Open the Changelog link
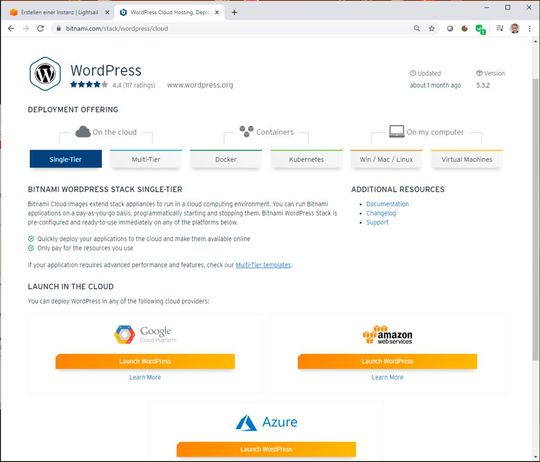The height and width of the screenshot is (462, 540). (381, 213)
